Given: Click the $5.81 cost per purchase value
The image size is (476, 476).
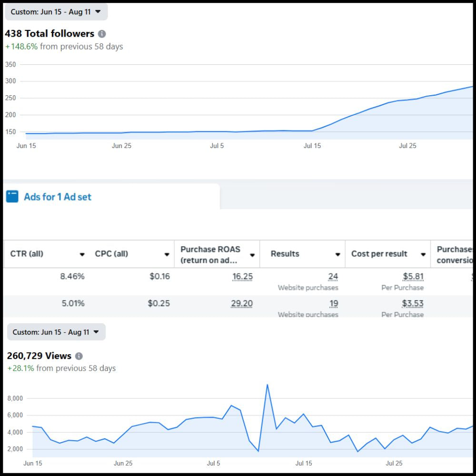Looking at the screenshot, I should tap(412, 277).
